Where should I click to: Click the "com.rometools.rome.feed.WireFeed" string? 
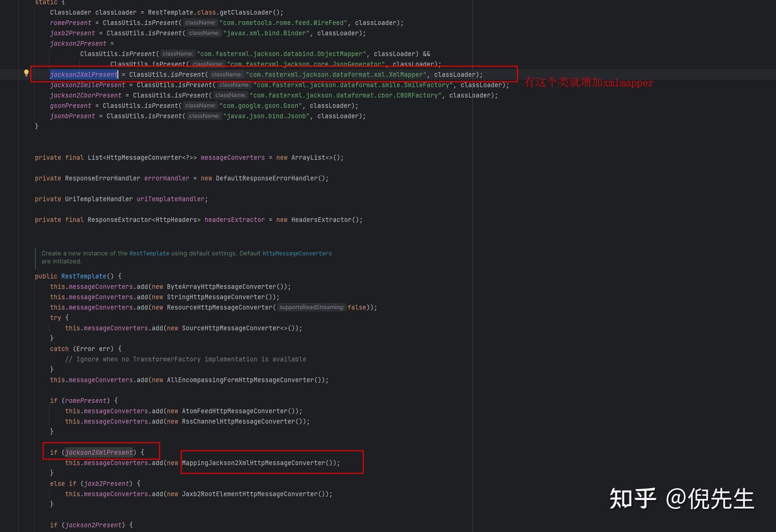283,23
